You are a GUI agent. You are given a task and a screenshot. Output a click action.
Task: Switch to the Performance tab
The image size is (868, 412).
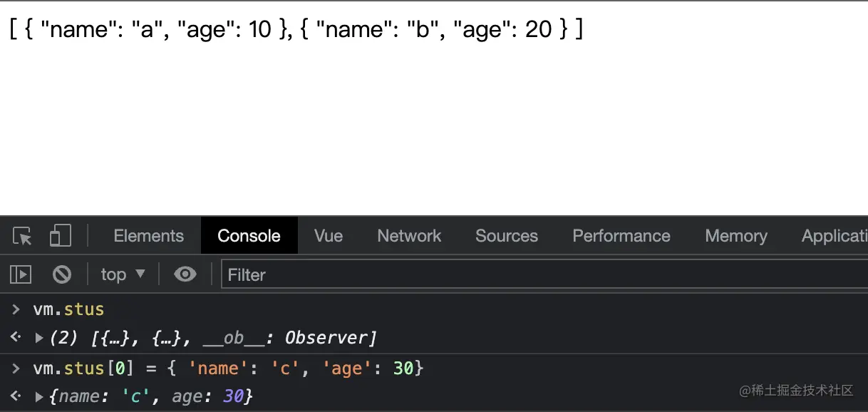pyautogui.click(x=621, y=236)
